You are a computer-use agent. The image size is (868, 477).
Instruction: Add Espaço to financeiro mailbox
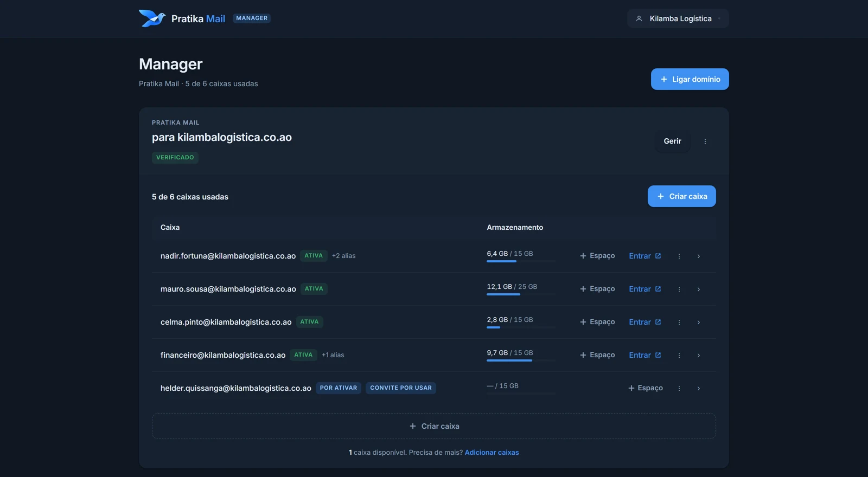[x=597, y=355]
